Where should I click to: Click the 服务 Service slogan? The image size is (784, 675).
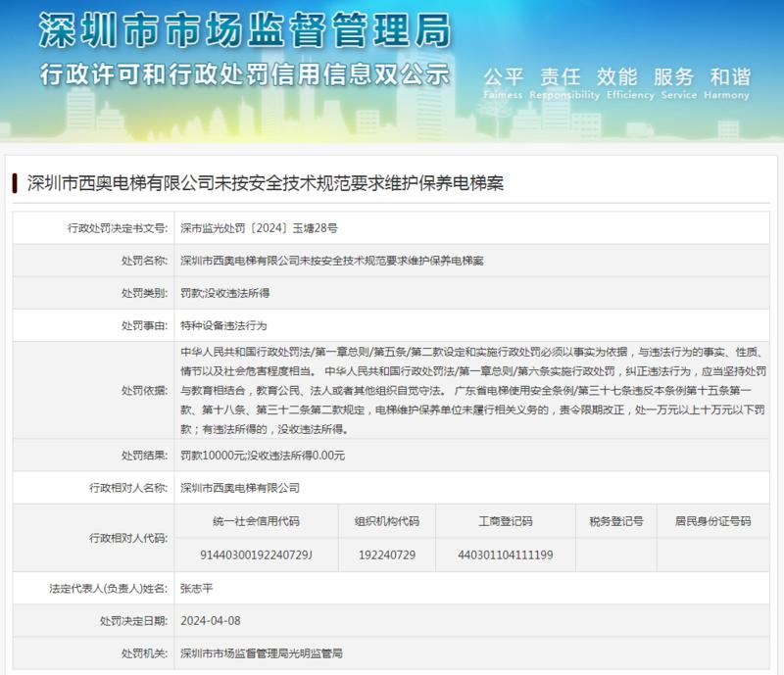pos(677,83)
